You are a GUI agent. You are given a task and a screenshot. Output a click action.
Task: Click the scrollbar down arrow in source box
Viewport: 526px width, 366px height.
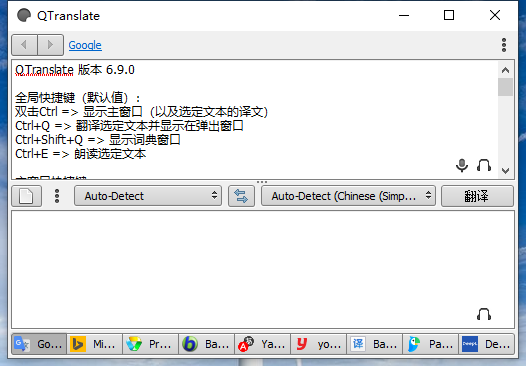[x=506, y=171]
